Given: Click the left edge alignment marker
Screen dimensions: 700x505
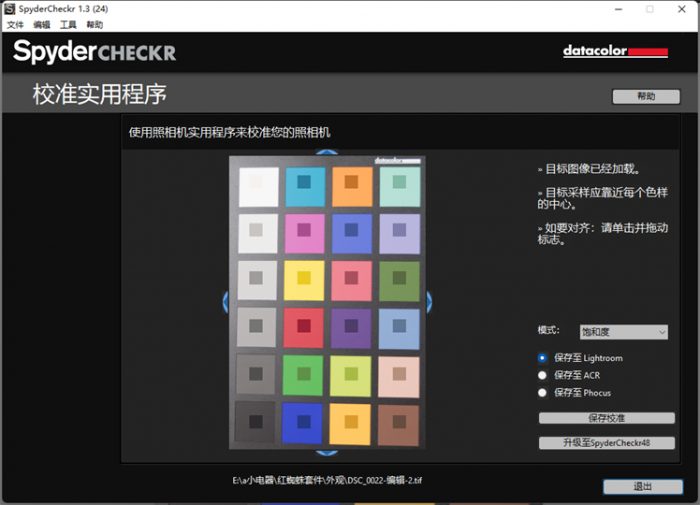Looking at the screenshot, I should 225,301.
